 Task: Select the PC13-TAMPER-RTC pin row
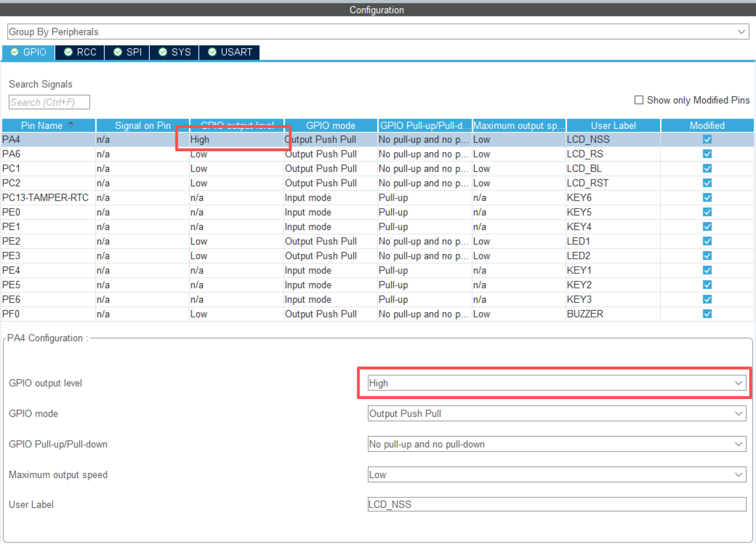[x=378, y=197]
